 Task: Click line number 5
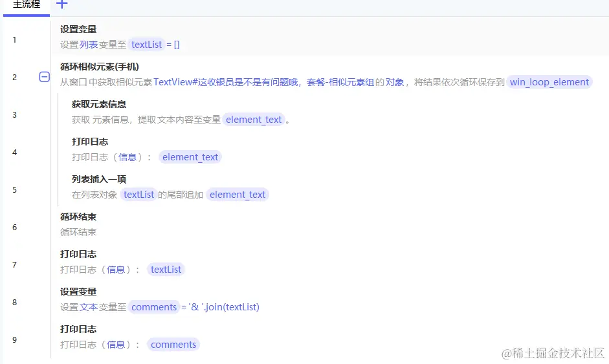(x=14, y=190)
